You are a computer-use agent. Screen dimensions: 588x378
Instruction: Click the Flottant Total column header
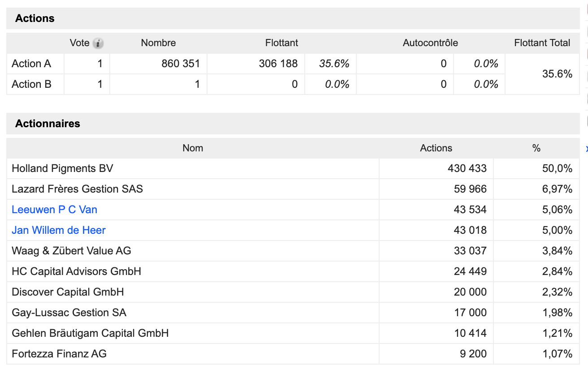coord(542,43)
